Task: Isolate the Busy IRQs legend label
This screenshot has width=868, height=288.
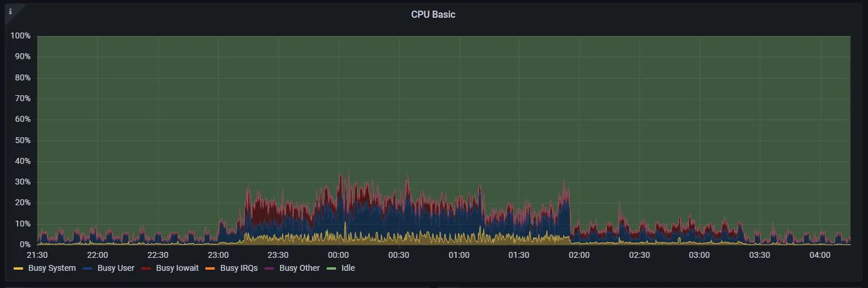Action: pos(239,268)
